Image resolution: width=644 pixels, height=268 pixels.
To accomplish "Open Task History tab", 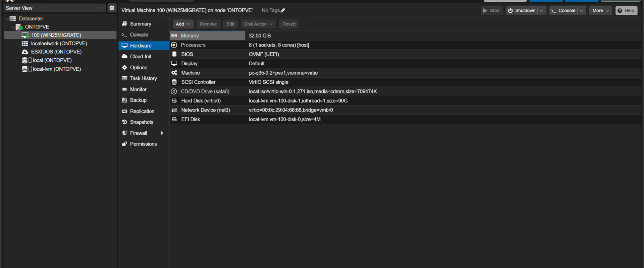I will 144,78.
